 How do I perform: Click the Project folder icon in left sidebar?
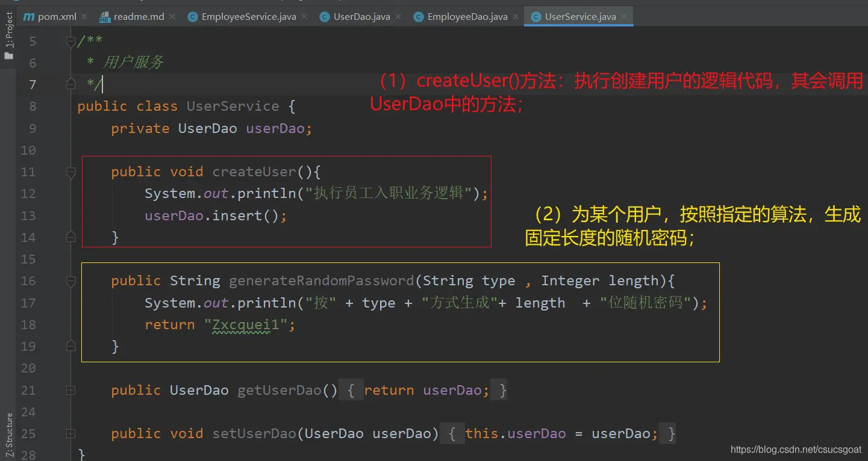coord(9,55)
